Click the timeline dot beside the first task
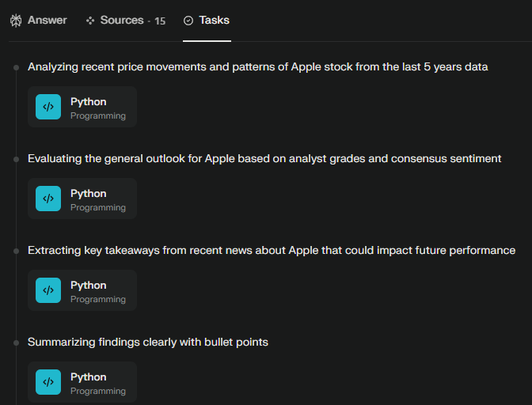532x405 pixels. click(17, 67)
